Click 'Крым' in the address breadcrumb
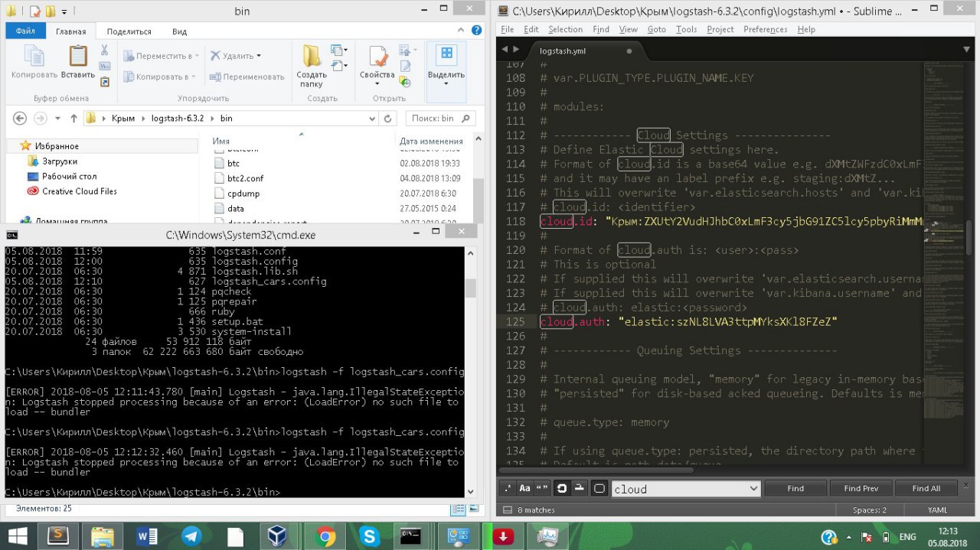 pyautogui.click(x=122, y=119)
